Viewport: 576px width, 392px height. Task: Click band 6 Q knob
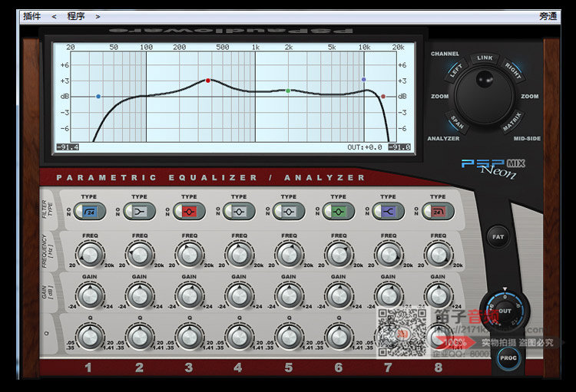(339, 337)
